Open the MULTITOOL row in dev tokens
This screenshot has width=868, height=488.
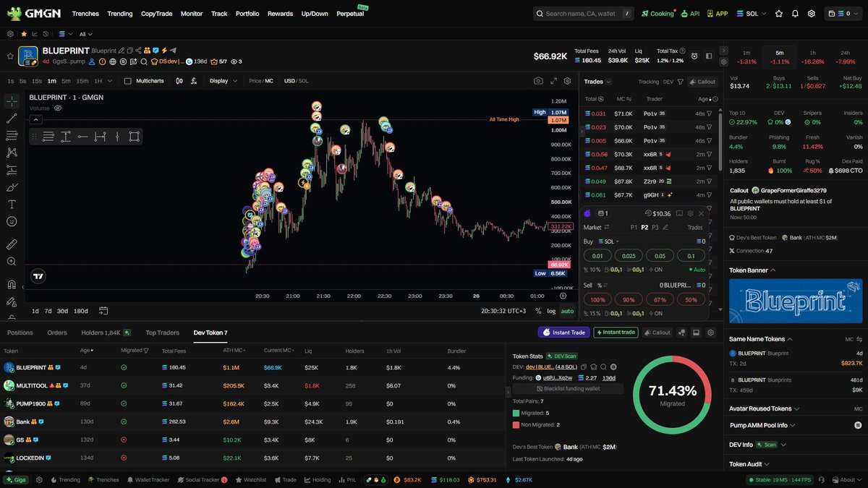(x=252, y=385)
